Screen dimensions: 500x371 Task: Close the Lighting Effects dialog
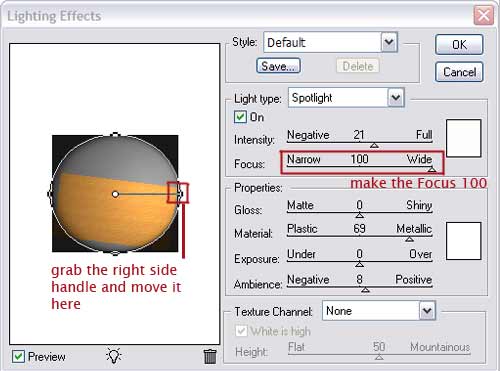point(483,15)
